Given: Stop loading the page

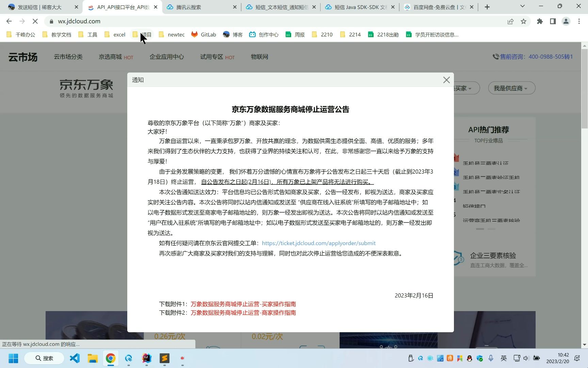Looking at the screenshot, I should 35,21.
